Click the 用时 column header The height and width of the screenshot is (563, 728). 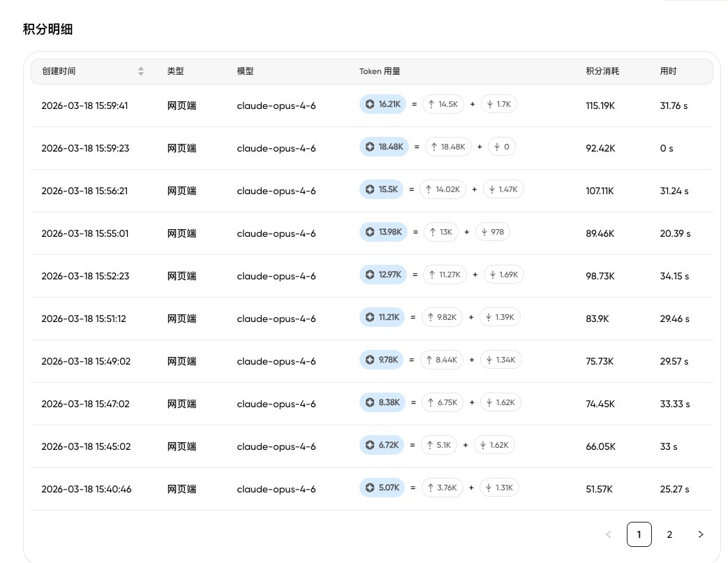668,71
